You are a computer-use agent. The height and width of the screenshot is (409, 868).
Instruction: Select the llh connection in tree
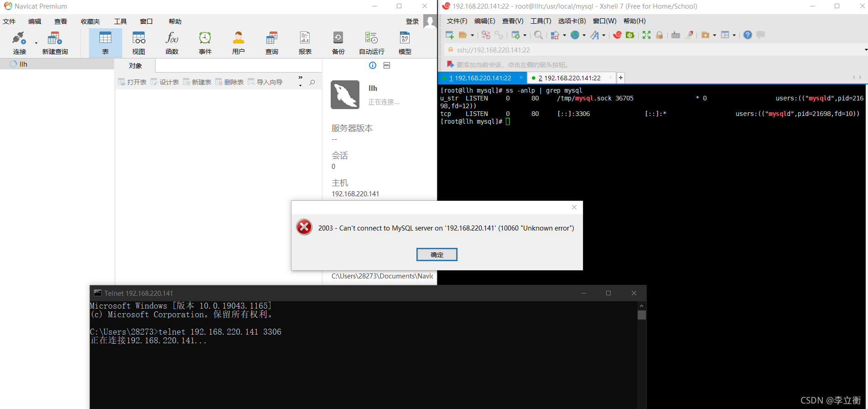(x=23, y=64)
